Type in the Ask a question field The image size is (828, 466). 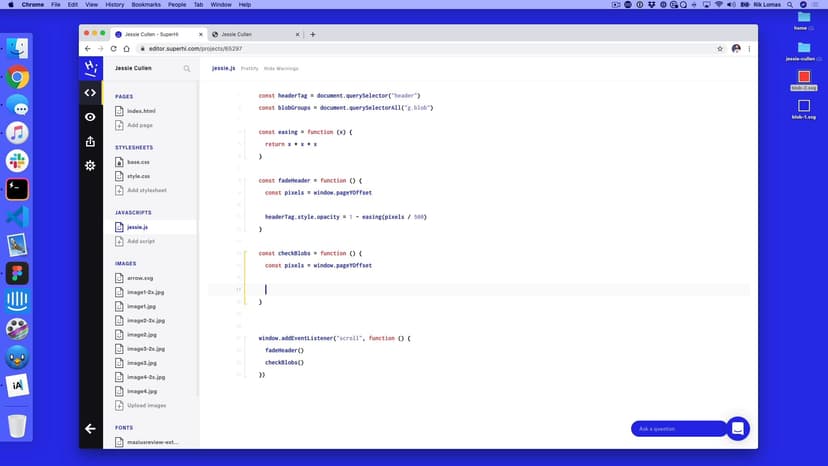click(x=678, y=429)
